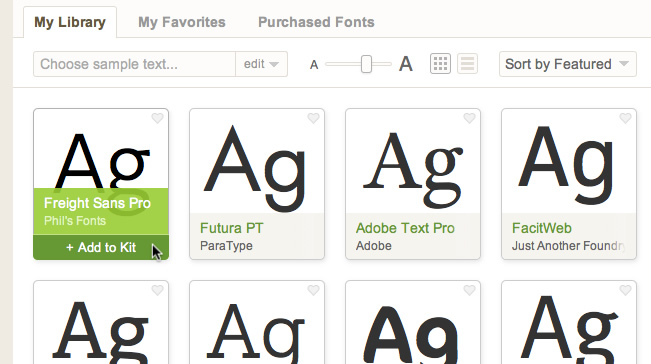Select the FacitWeb Ag preview
Image resolution: width=651 pixels, height=364 pixels.
[566, 165]
